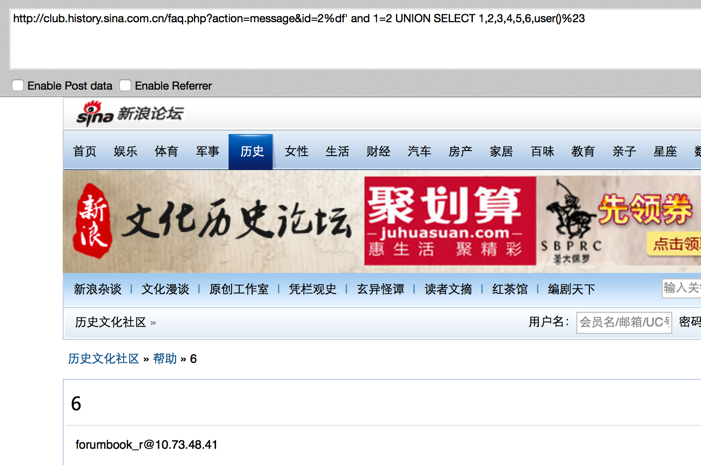Screen dimensions: 701x465
Task: Open the 原创工作室 sub-forum link
Action: click(x=239, y=289)
